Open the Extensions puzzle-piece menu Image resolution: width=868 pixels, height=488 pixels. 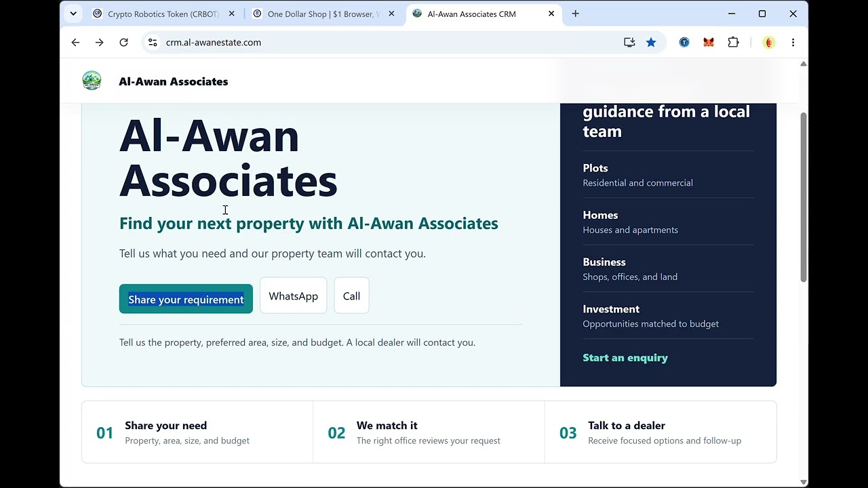pyautogui.click(x=733, y=42)
